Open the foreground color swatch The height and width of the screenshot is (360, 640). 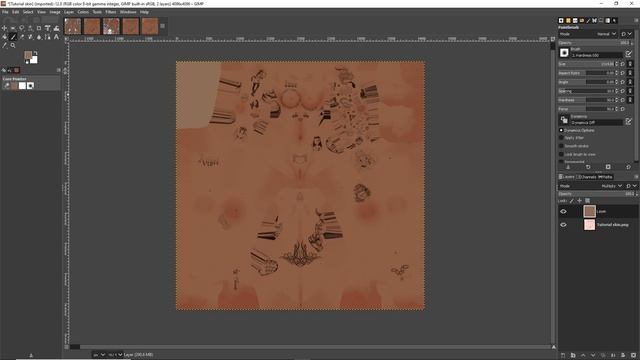click(28, 55)
